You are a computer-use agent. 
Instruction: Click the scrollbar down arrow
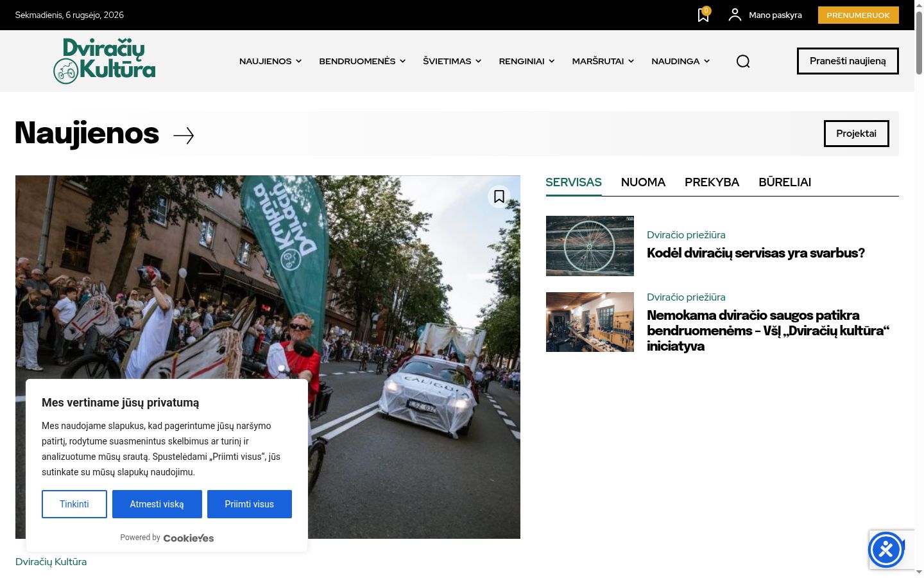[x=919, y=572]
